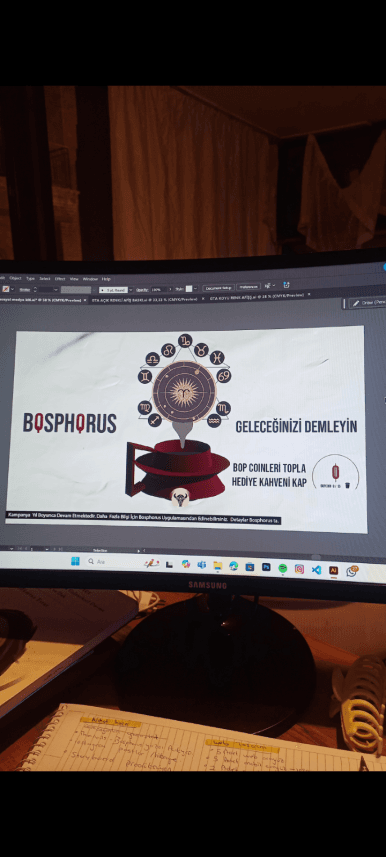Image resolution: width=386 pixels, height=857 pixels.
Task: Open Instagram from the taskbar
Action: click(299, 568)
